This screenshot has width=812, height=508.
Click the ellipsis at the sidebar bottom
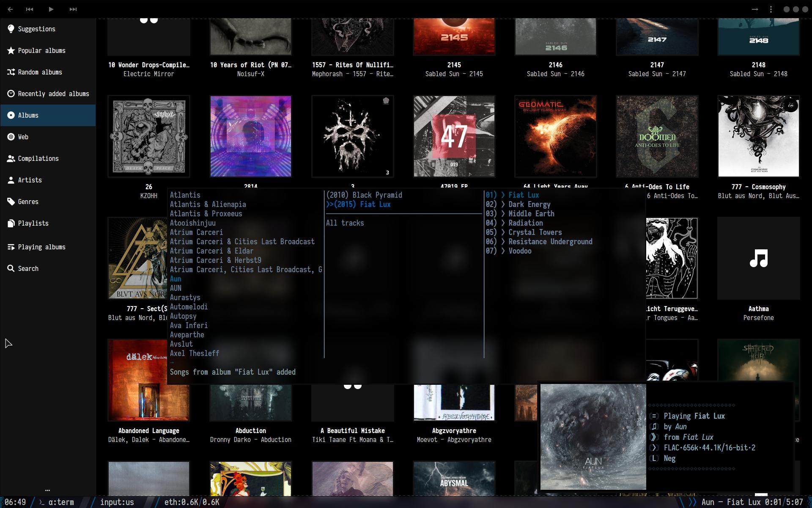tap(47, 490)
